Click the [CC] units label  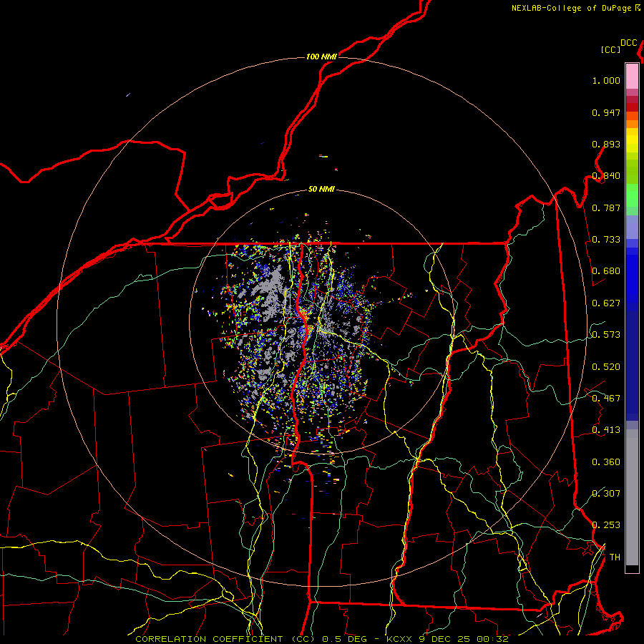tap(611, 49)
